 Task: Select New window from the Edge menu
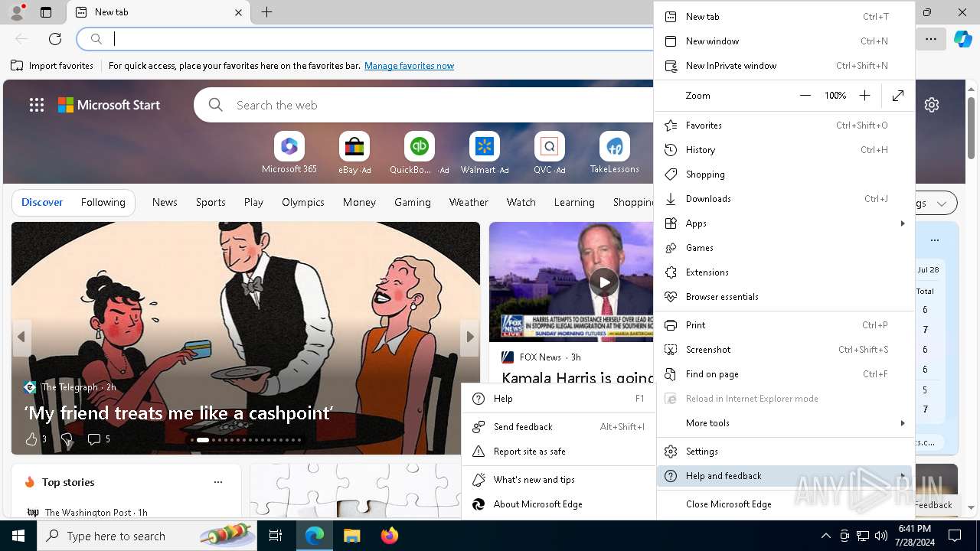pyautogui.click(x=785, y=41)
